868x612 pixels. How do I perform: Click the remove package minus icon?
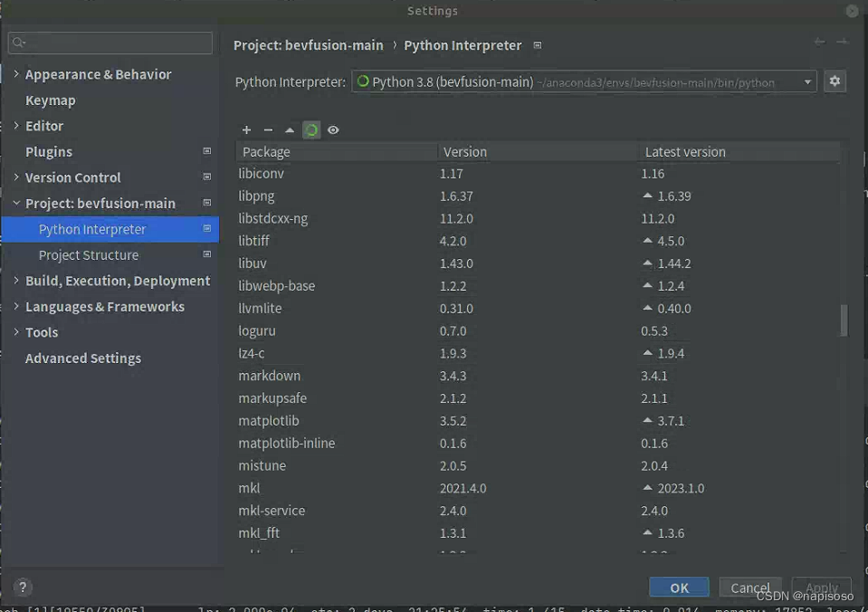(x=268, y=130)
